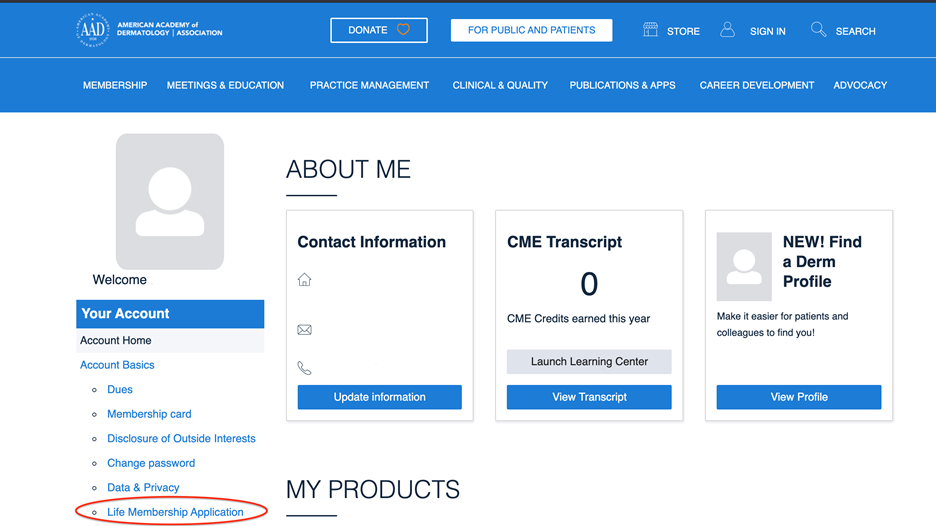Open the Life Membership Application link

tap(175, 512)
